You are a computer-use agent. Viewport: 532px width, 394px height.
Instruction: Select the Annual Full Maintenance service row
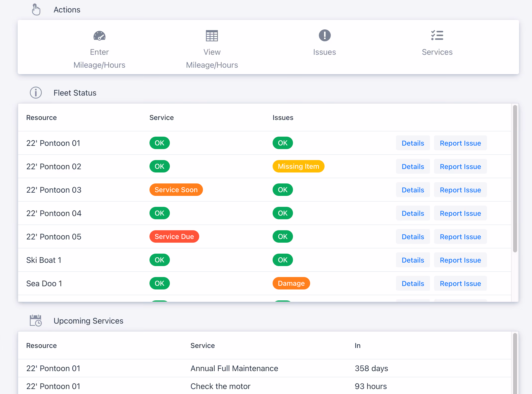coord(265,368)
